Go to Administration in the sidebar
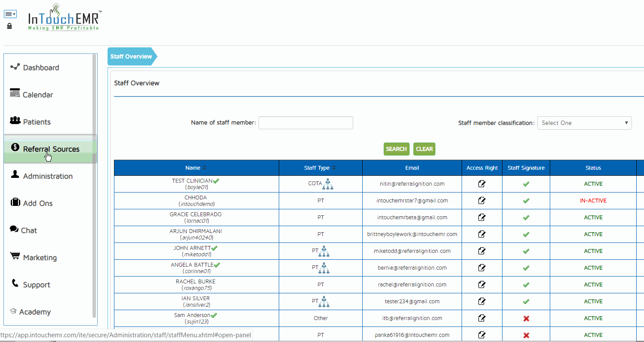The image size is (644, 342). click(x=47, y=176)
